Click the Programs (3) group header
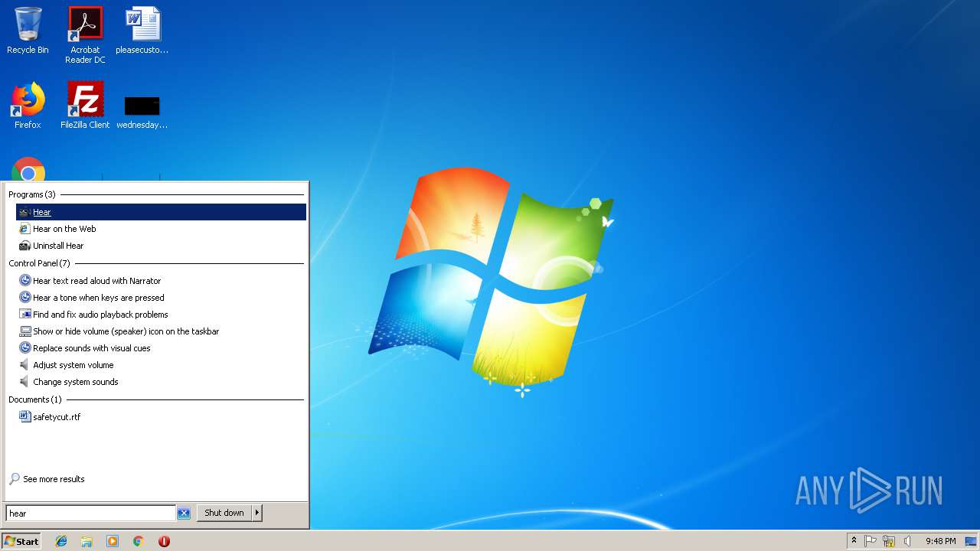 click(x=32, y=194)
